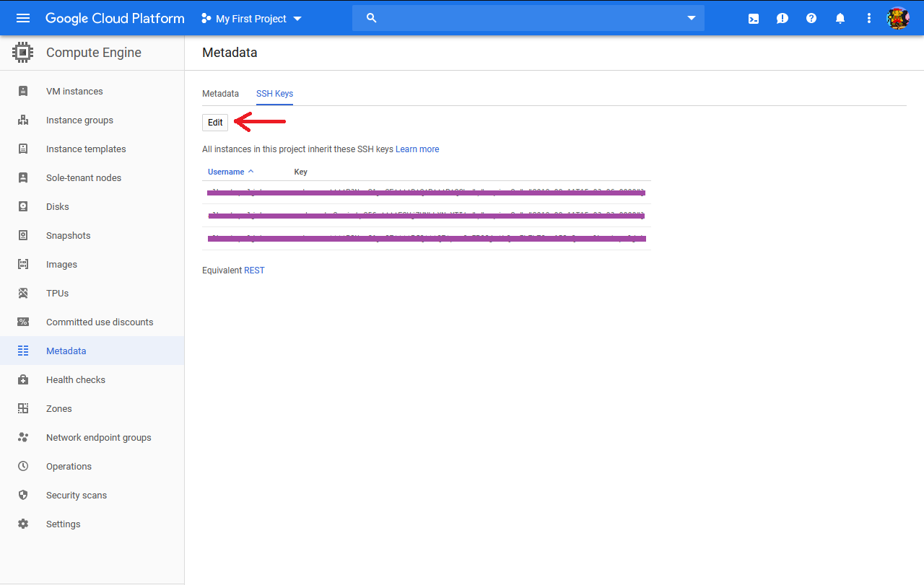Image resolution: width=924 pixels, height=585 pixels.
Task: Navigate to Snapshots
Action: [x=69, y=235]
